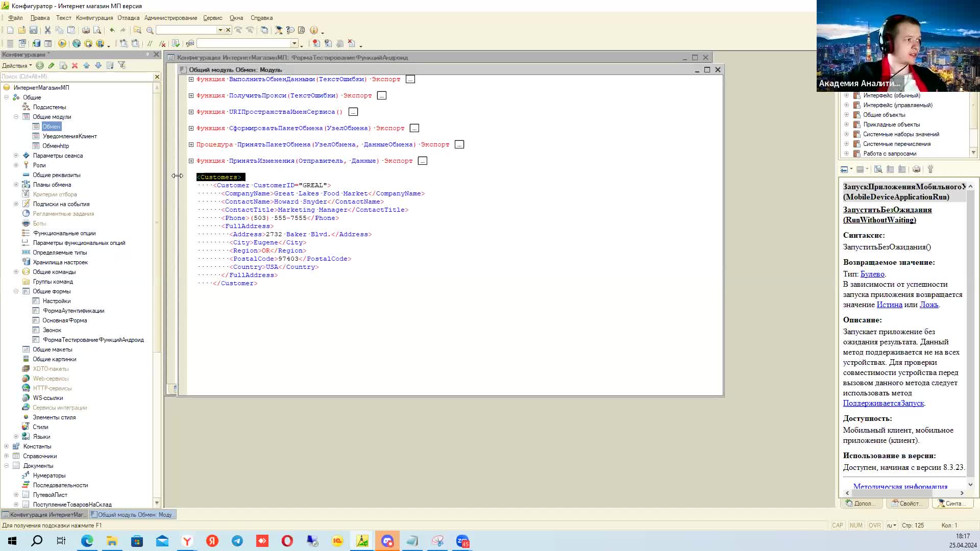Move item up with blue up-arrow icon
Screen dimensions: 980x551
point(86,65)
